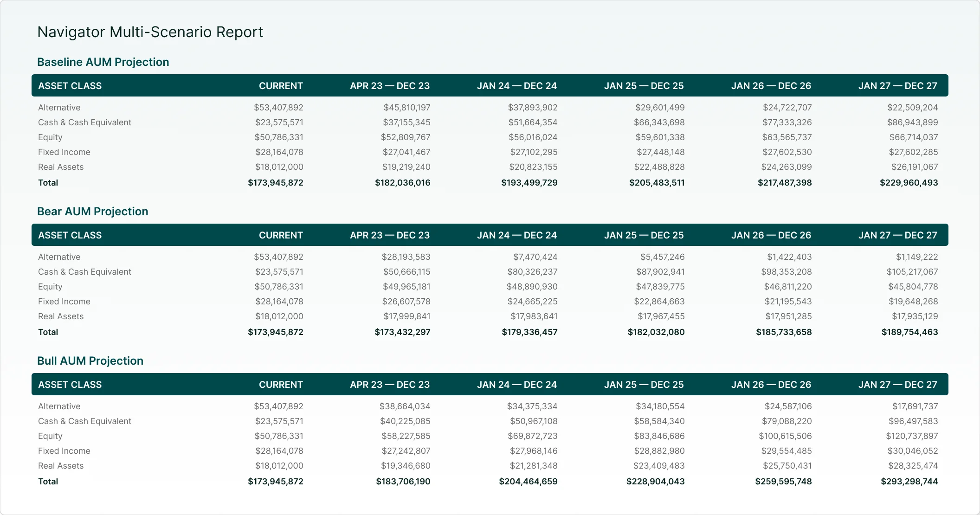
Task: Click CURRENT column header in Bear table
Action: pyautogui.click(x=281, y=235)
